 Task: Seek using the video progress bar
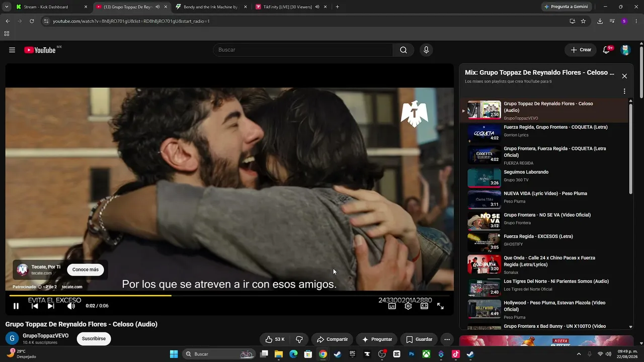pyautogui.click(x=229, y=296)
